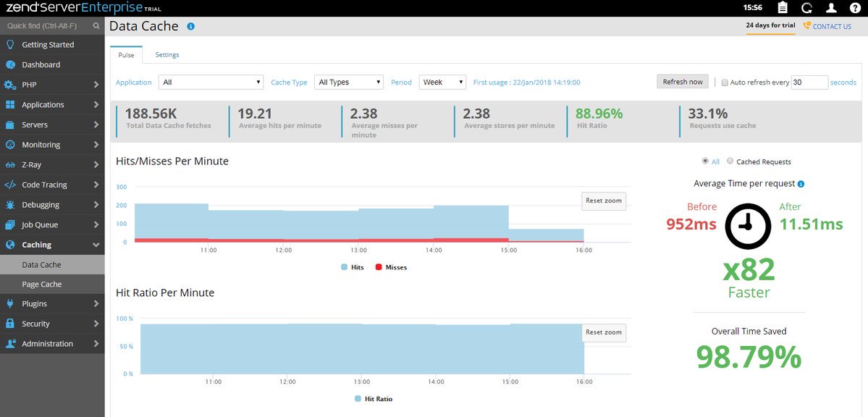Click the Quick find magnifier icon
This screenshot has height=417, width=868.
tap(96, 25)
